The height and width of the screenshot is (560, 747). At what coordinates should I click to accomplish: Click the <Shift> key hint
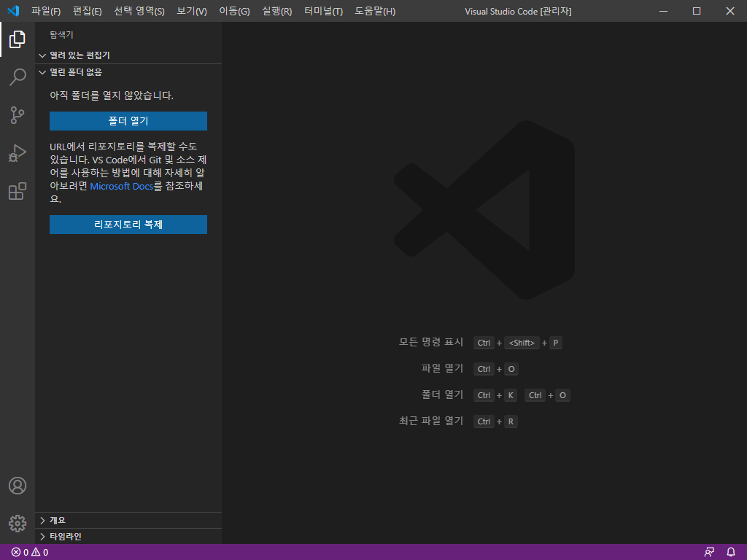tap(522, 343)
